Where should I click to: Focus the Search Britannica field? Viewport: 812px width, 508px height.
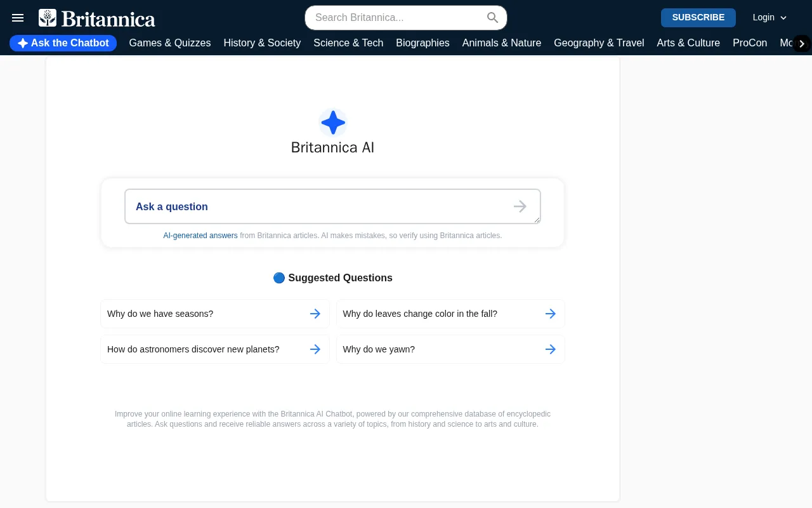tap(406, 18)
